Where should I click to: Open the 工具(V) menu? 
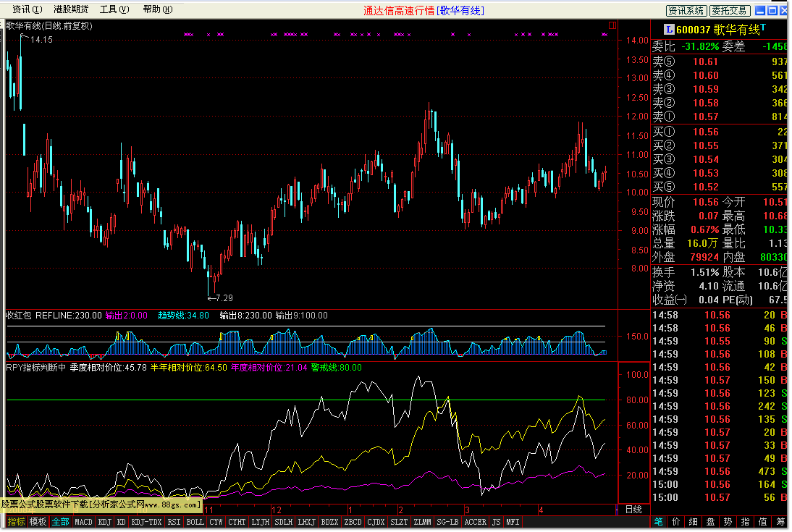114,9
